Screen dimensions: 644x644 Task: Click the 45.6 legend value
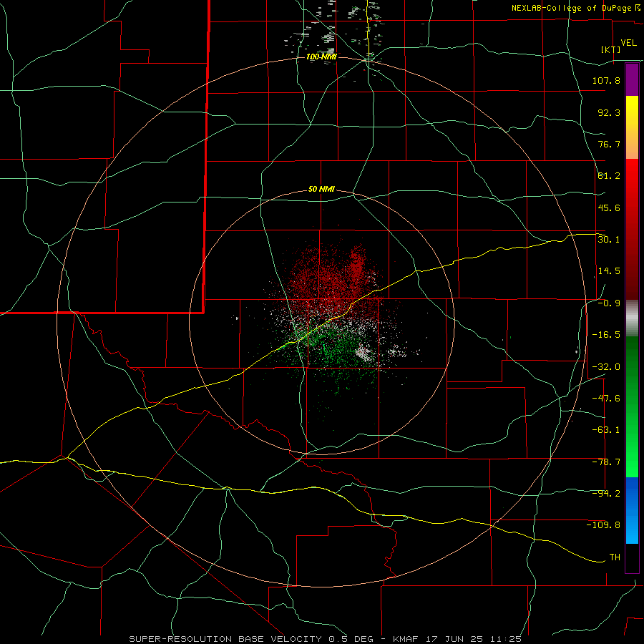coord(609,208)
